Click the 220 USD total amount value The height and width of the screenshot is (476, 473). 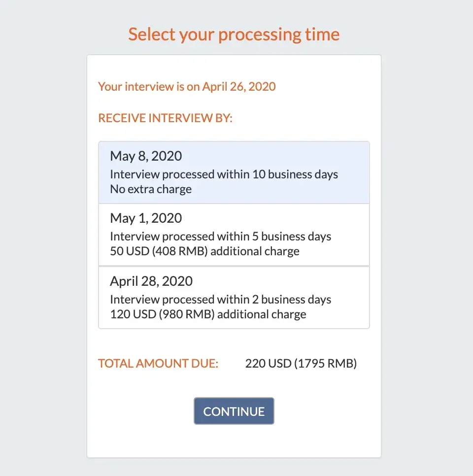(x=268, y=364)
